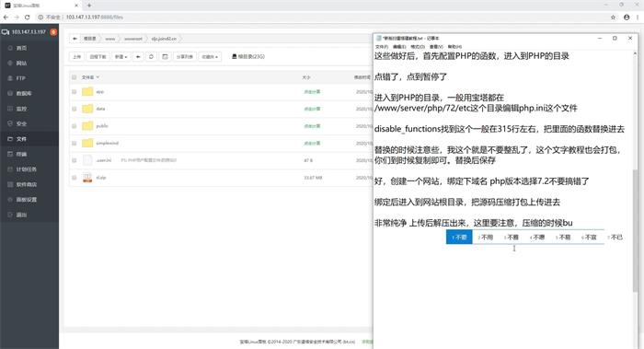Viewport: 644px width, 349px height.
Task: Click the .user.ini file icon
Action: [x=87, y=160]
